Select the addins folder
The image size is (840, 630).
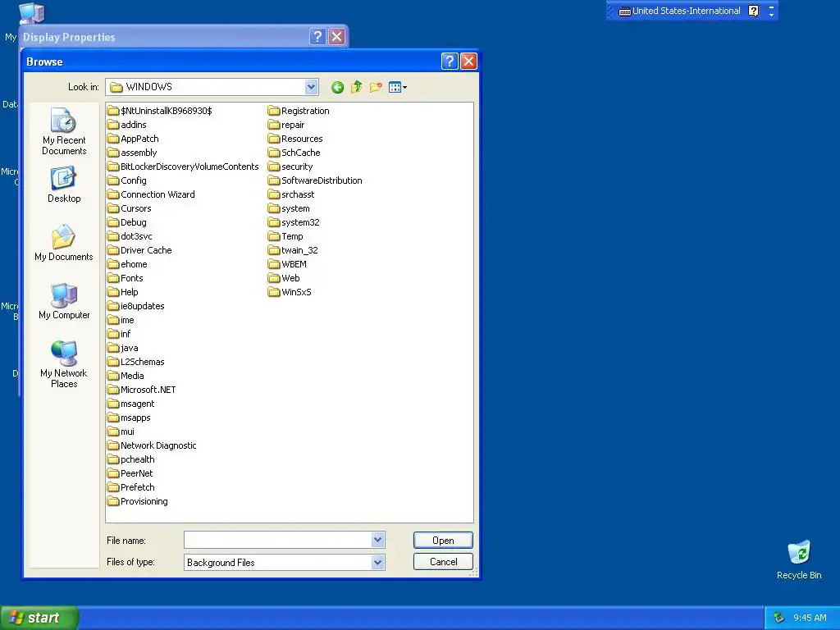(x=127, y=125)
